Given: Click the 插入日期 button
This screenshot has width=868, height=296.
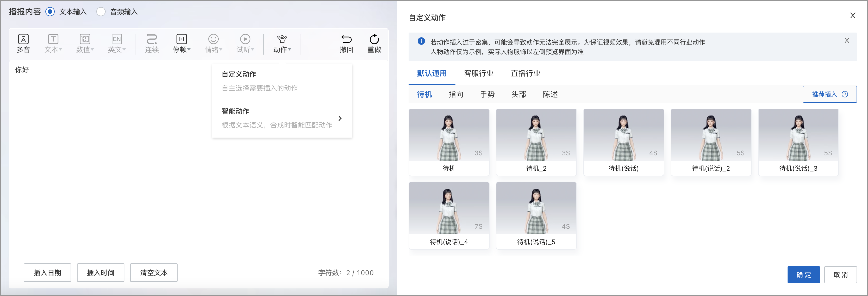Looking at the screenshot, I should point(47,272).
